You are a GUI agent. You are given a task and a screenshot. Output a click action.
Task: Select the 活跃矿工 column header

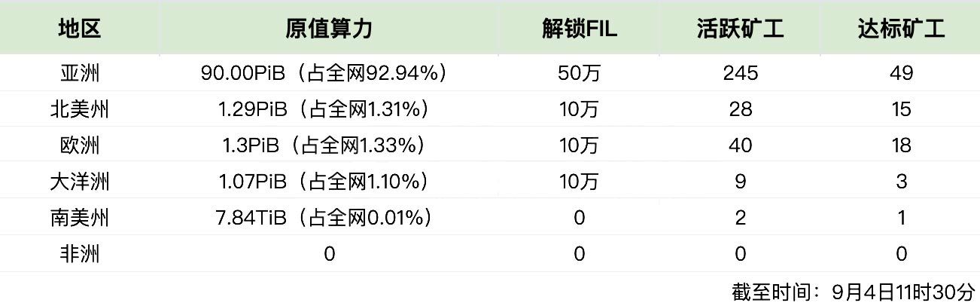pyautogui.click(x=741, y=29)
